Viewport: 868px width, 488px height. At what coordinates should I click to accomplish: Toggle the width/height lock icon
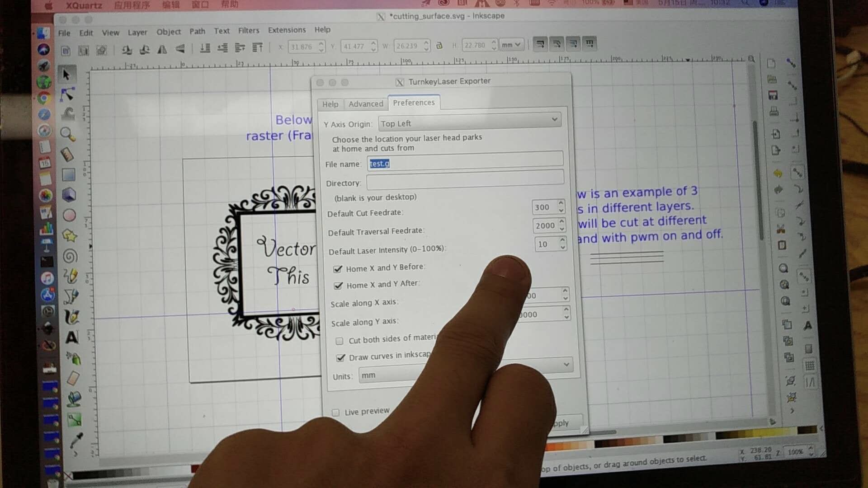tap(439, 45)
